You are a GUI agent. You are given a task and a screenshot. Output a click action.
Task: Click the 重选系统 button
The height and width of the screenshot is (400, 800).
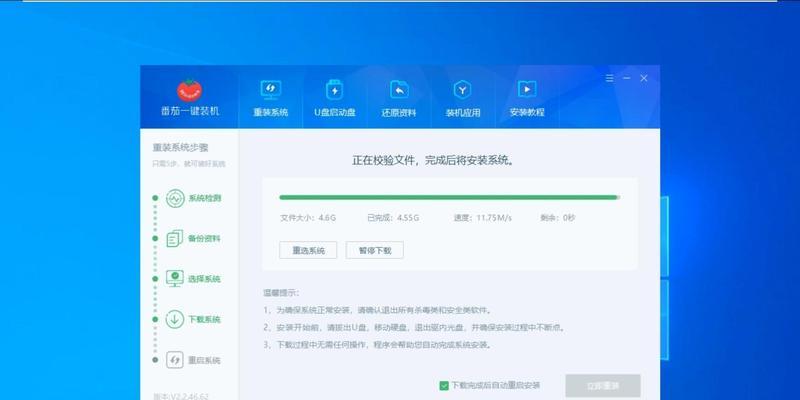point(308,250)
